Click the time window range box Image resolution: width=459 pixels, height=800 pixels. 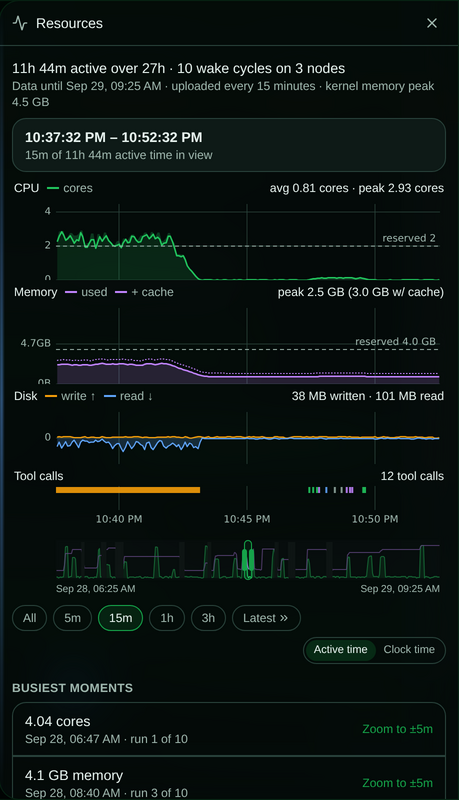229,145
